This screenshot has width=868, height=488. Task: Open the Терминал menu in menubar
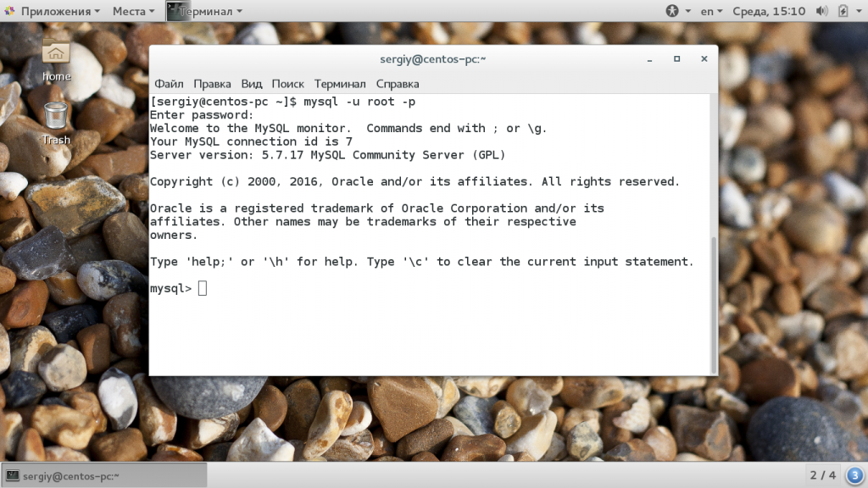[x=340, y=84]
